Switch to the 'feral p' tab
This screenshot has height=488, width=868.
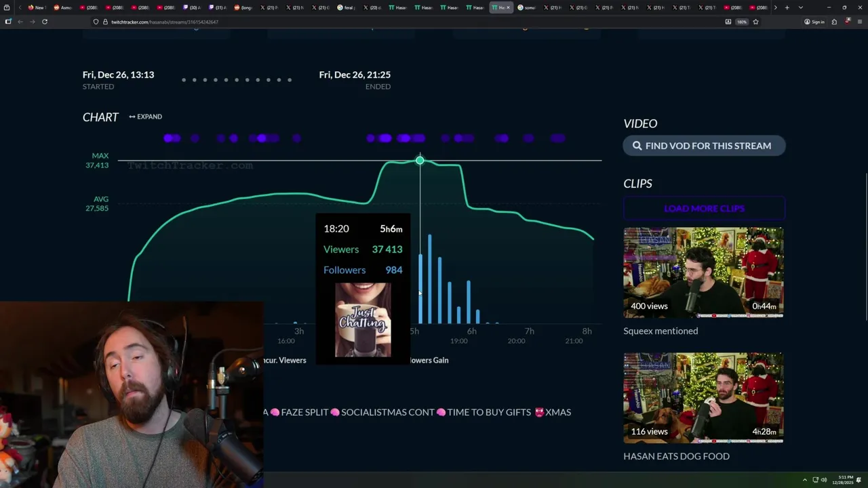point(345,7)
